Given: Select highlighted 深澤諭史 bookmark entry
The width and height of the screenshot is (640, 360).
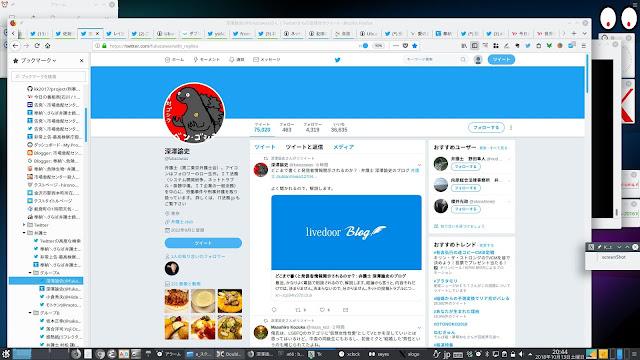Looking at the screenshot, I should (x=46, y=281).
